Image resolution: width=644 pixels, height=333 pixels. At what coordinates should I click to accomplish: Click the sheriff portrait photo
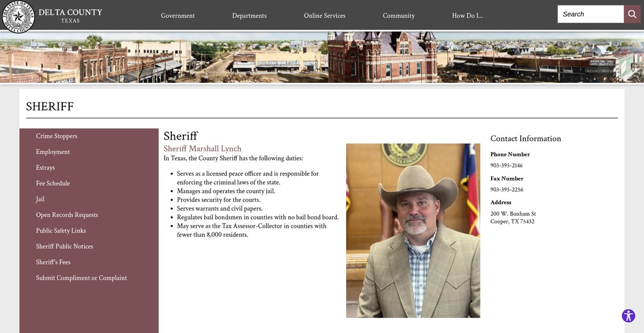413,230
